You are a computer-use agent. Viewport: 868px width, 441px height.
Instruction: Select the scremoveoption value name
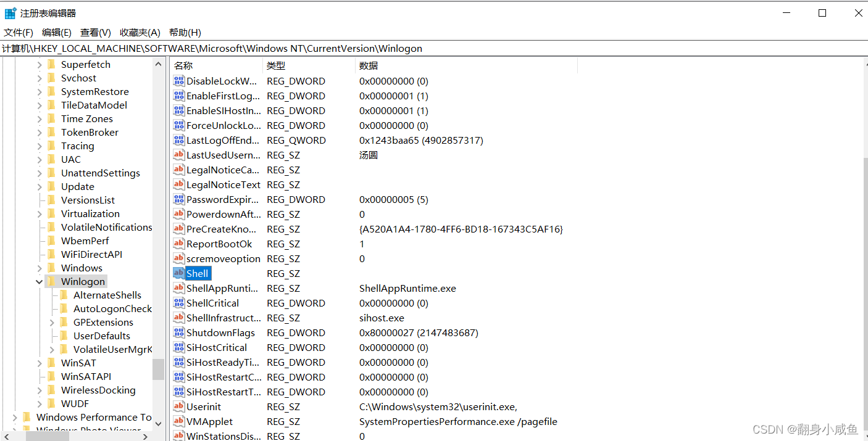[x=223, y=258]
